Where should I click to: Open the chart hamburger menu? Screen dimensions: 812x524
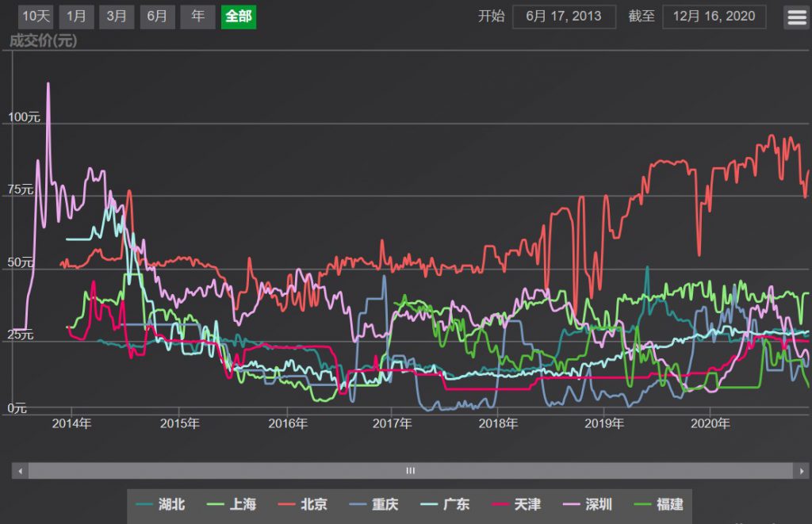[796, 17]
